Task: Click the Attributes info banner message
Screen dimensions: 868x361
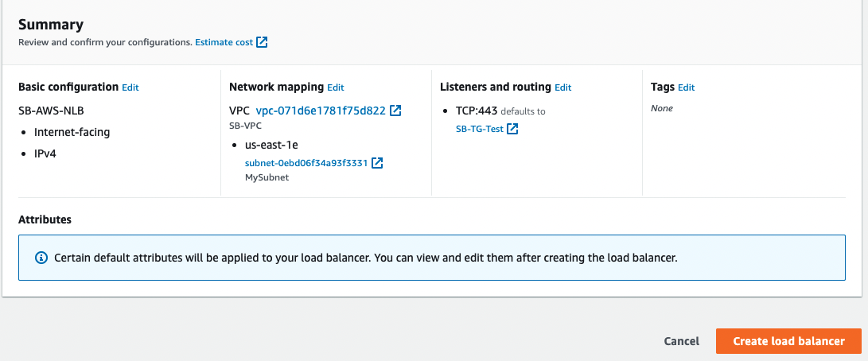Action: (365, 258)
